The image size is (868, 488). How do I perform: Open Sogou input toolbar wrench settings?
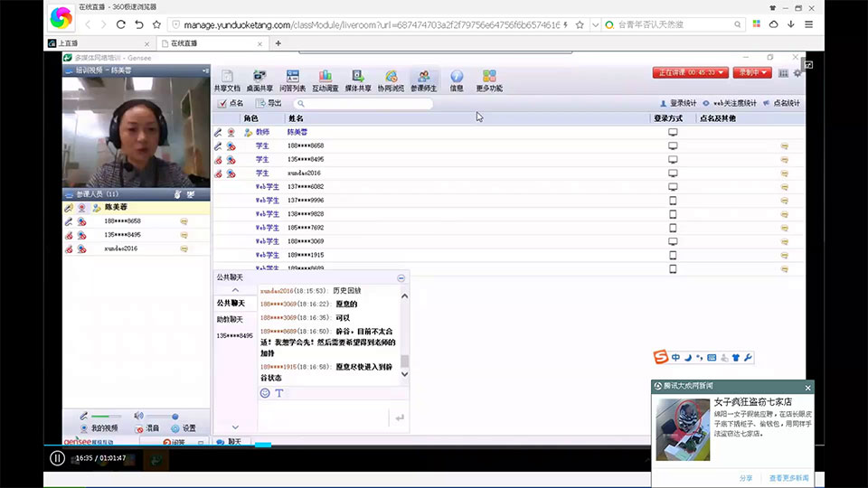click(x=748, y=358)
